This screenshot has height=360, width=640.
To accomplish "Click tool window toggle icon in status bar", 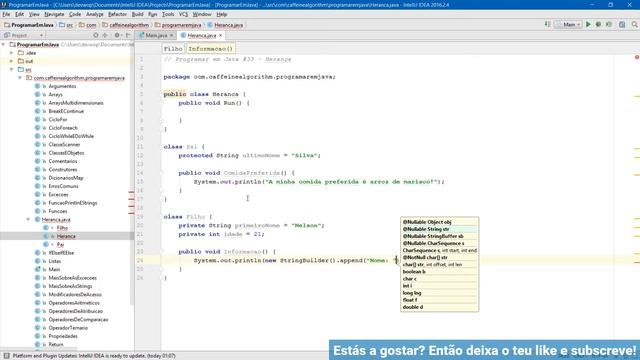I will [x=6, y=356].
